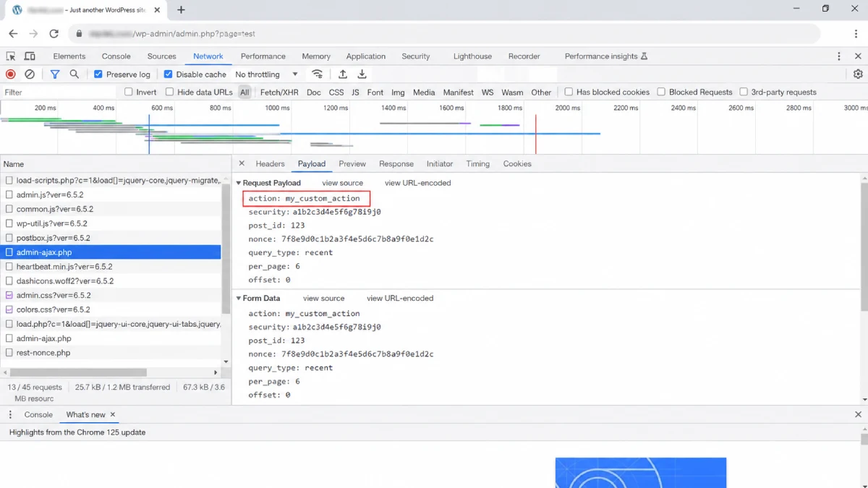Image resolution: width=868 pixels, height=488 pixels.
Task: Open the Application panel tab
Action: 366,56
